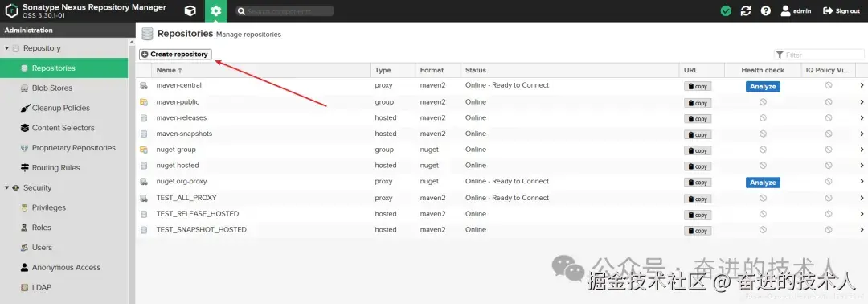This screenshot has width=868, height=304.
Task: Copy URL of nuget-group repository
Action: (698, 150)
